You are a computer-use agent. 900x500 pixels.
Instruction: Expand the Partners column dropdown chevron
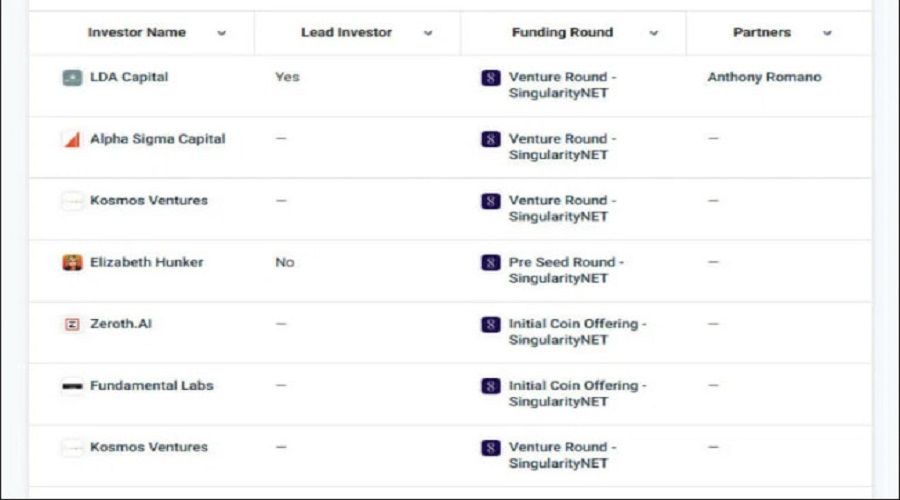(x=827, y=33)
